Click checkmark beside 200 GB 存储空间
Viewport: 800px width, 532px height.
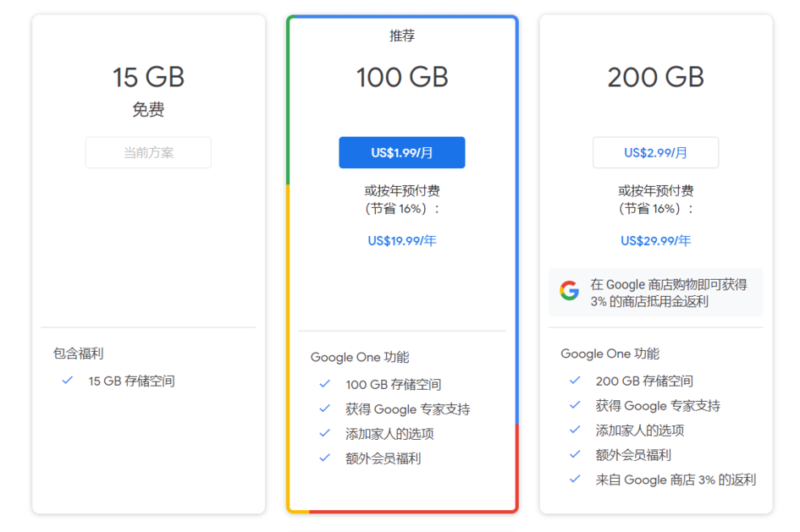[x=575, y=381]
